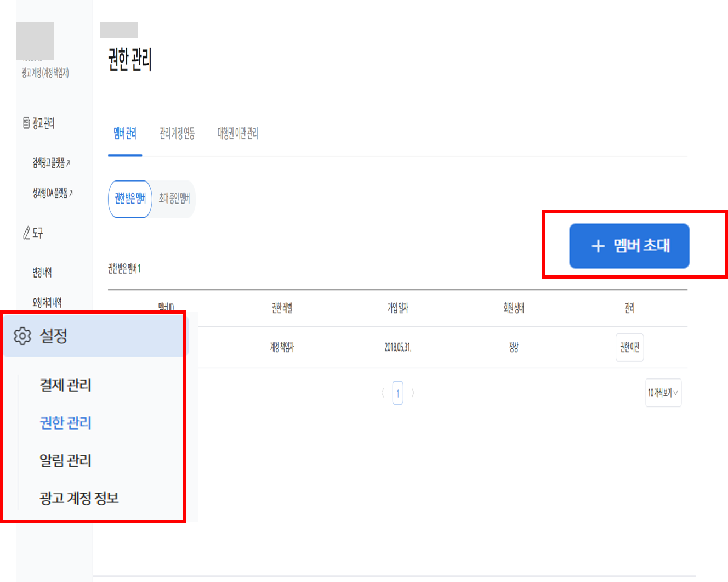Open 변경 내역 under 도구
Image resolution: width=728 pixels, height=582 pixels.
(42, 272)
